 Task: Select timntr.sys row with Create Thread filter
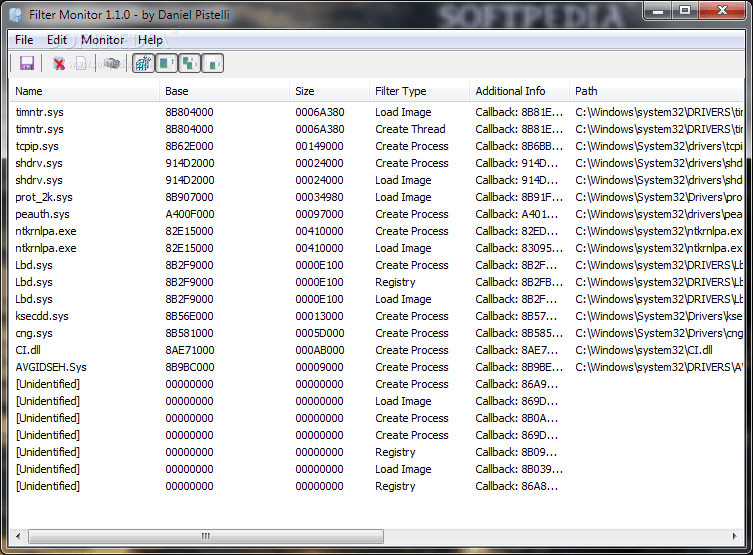tap(376, 129)
